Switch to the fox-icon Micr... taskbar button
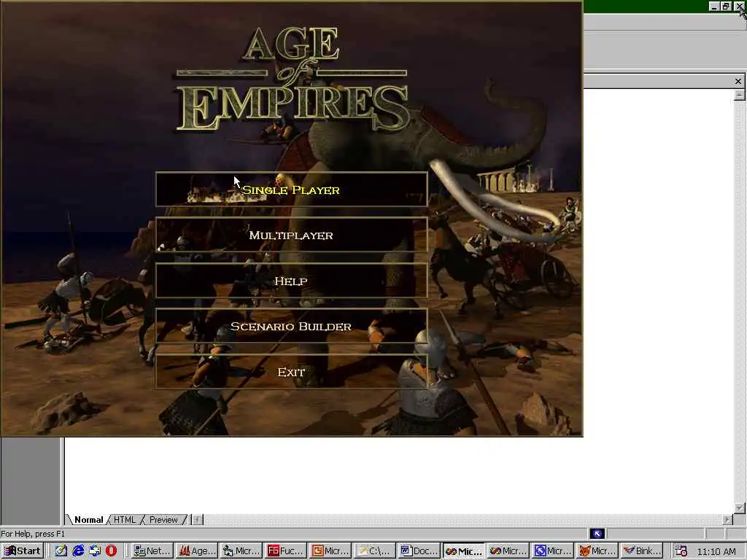Screen dimensions: 747x560 [x=597, y=551]
